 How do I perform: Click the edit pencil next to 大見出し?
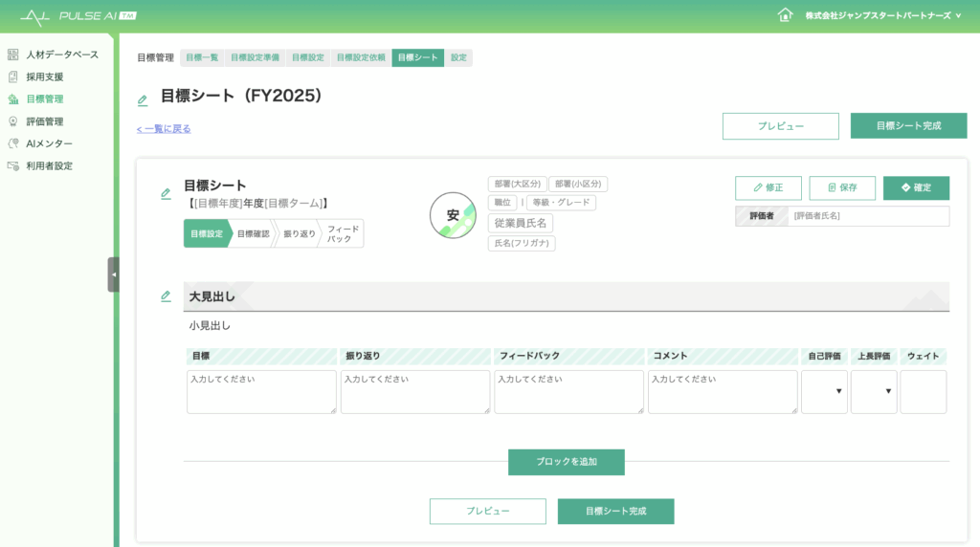[166, 296]
